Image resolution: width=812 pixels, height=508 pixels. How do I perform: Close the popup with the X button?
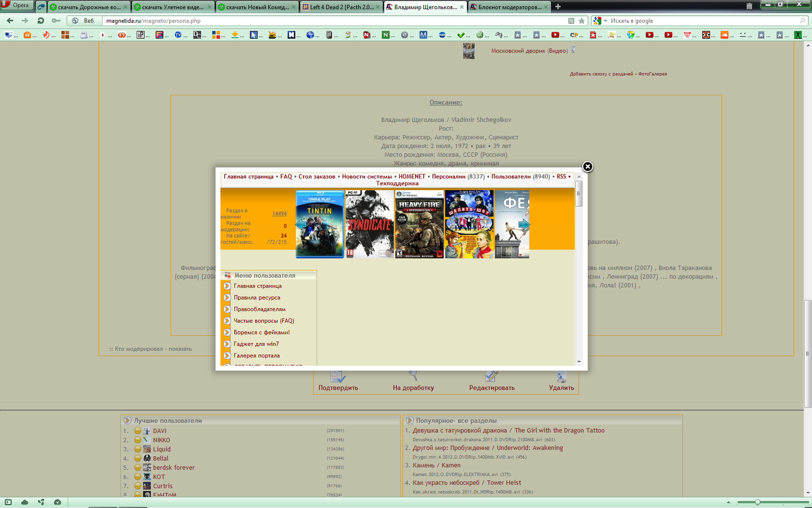click(587, 167)
